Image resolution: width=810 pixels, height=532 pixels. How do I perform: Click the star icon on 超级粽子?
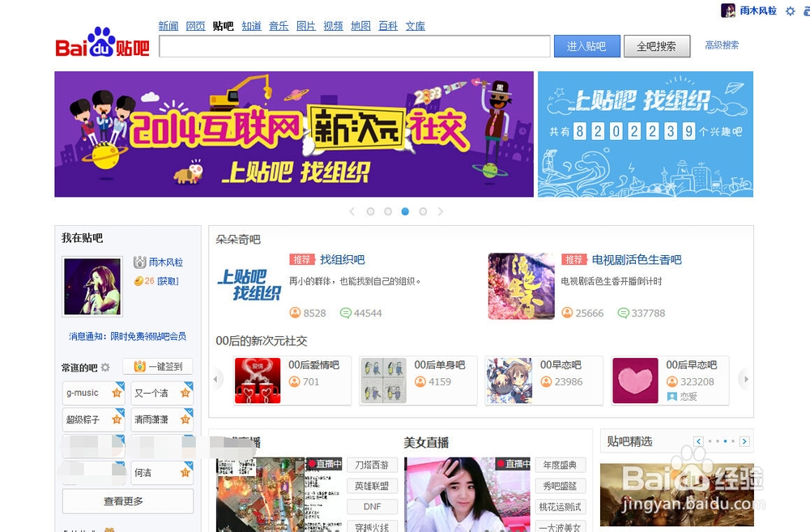(117, 419)
